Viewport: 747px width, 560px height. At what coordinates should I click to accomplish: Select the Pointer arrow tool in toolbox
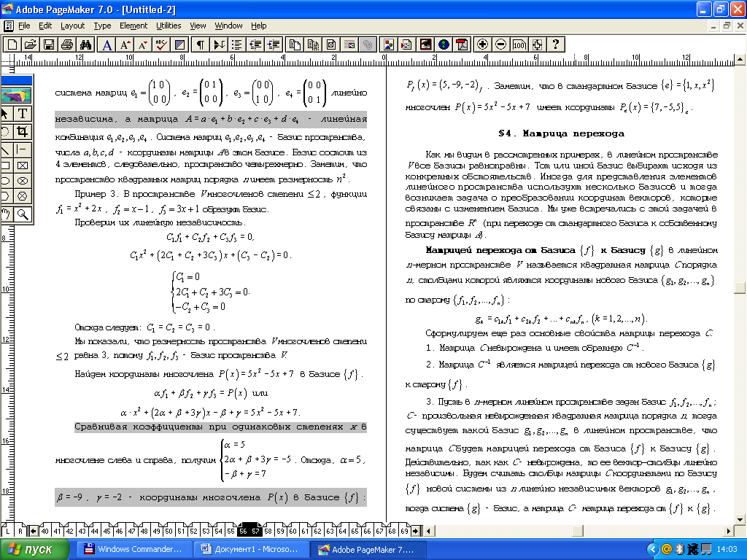pos(6,113)
